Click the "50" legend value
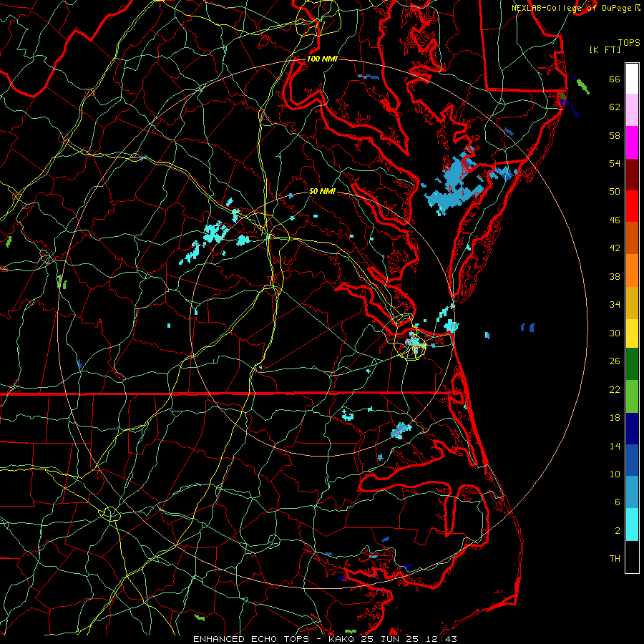Image resolution: width=644 pixels, height=644 pixels. [615, 192]
